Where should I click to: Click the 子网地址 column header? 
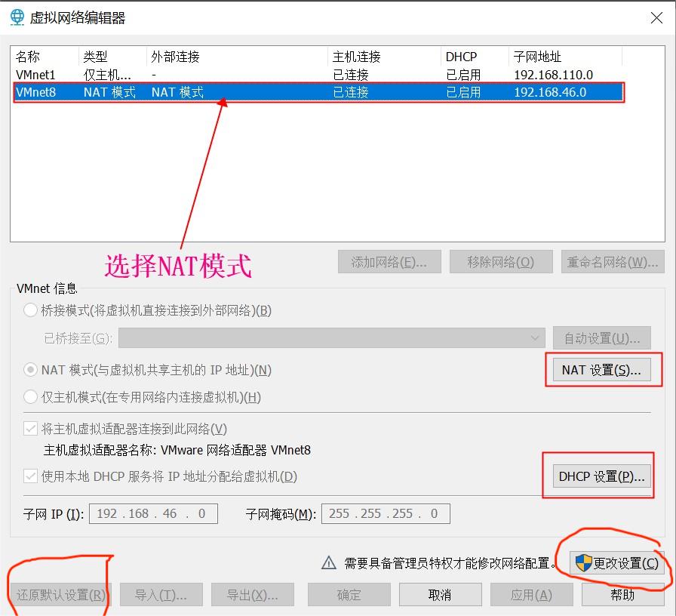tap(565, 57)
